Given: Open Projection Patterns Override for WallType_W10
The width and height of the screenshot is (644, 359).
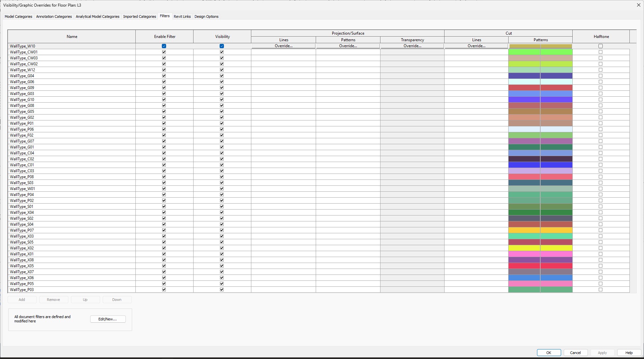Looking at the screenshot, I should point(348,46).
